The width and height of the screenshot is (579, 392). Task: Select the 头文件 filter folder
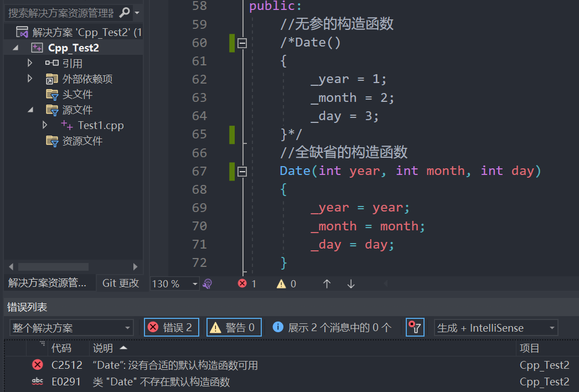(x=77, y=94)
